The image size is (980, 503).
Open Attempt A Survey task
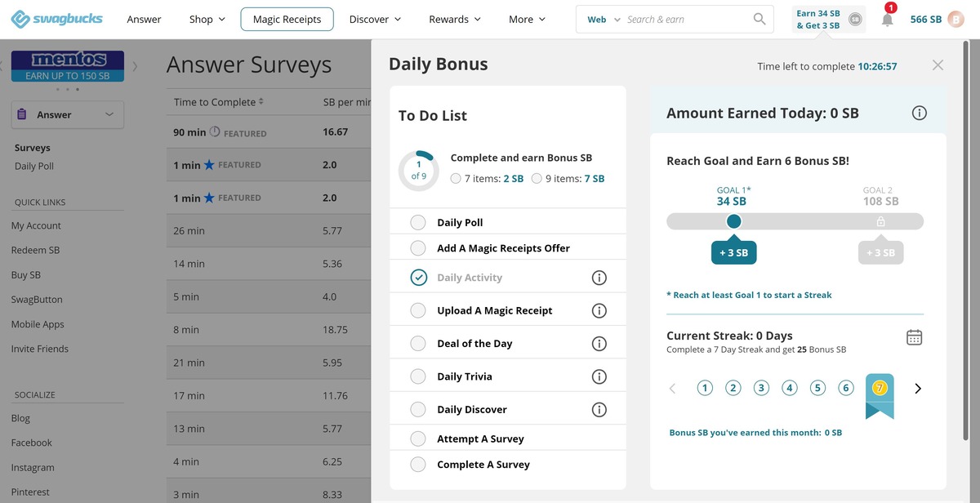point(480,438)
